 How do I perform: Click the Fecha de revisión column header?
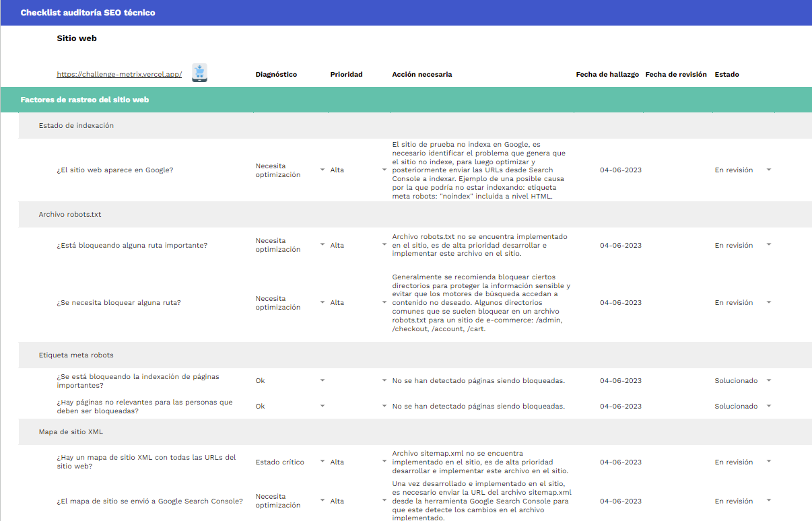(675, 75)
